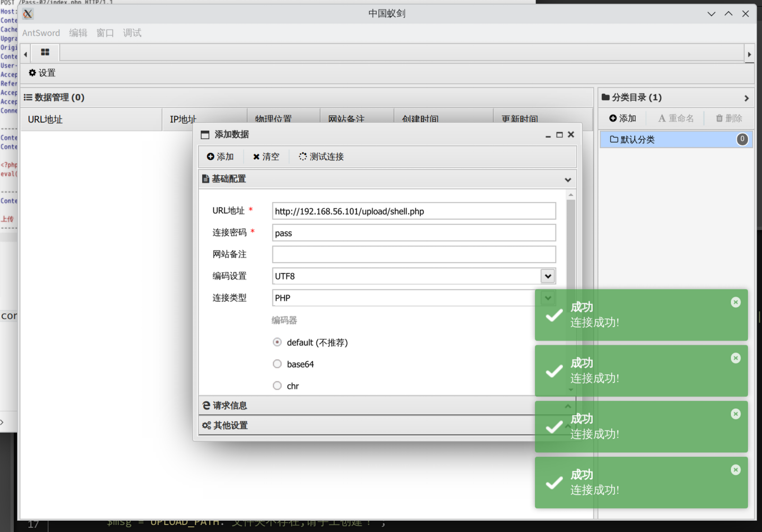Image resolution: width=762 pixels, height=532 pixels.
Task: Select the base64 encoder radio
Action: tap(277, 364)
